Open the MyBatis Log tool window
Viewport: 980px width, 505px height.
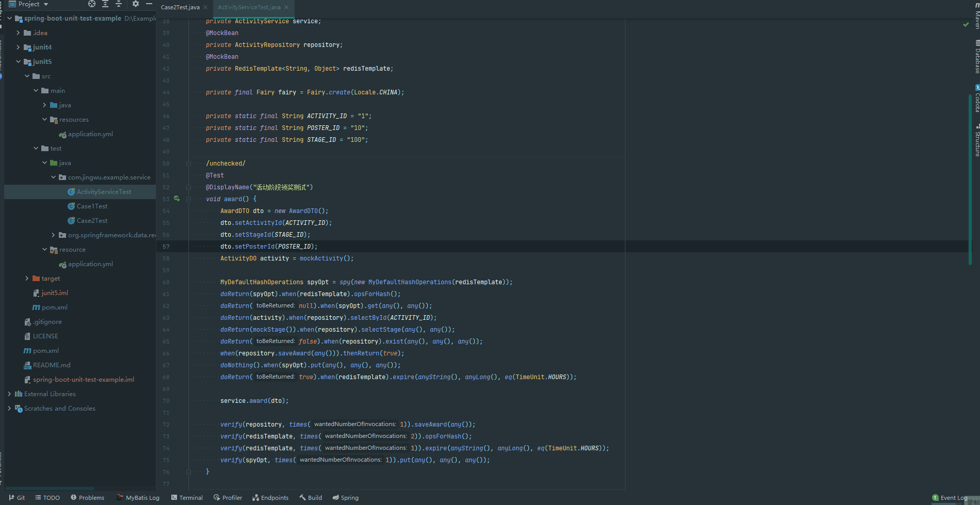click(x=138, y=498)
